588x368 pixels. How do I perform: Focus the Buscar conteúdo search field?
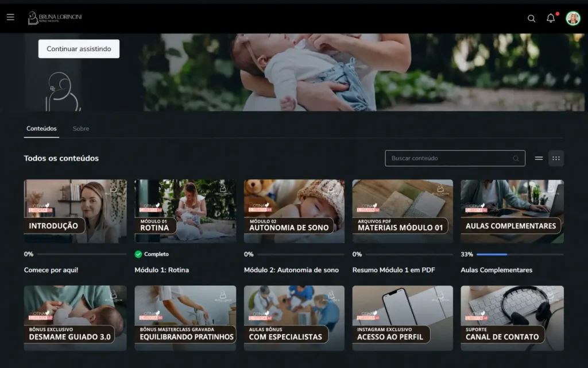point(455,159)
